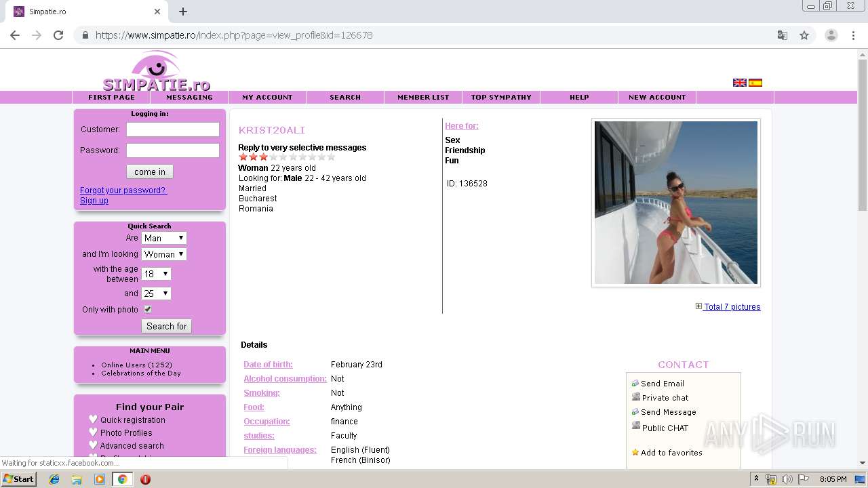Open Quick registration link
The width and height of the screenshot is (868, 488).
pyautogui.click(x=133, y=420)
